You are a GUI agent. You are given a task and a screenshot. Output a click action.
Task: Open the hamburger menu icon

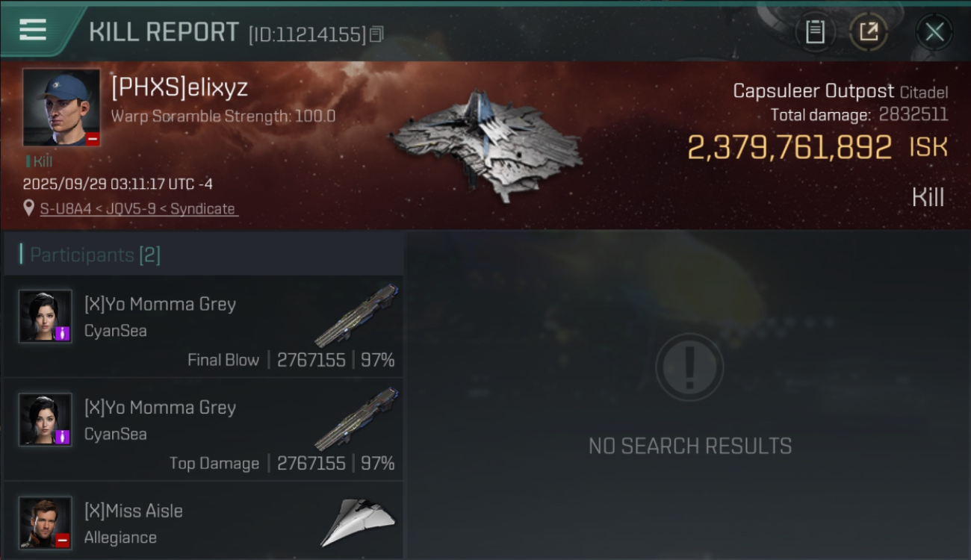(33, 31)
